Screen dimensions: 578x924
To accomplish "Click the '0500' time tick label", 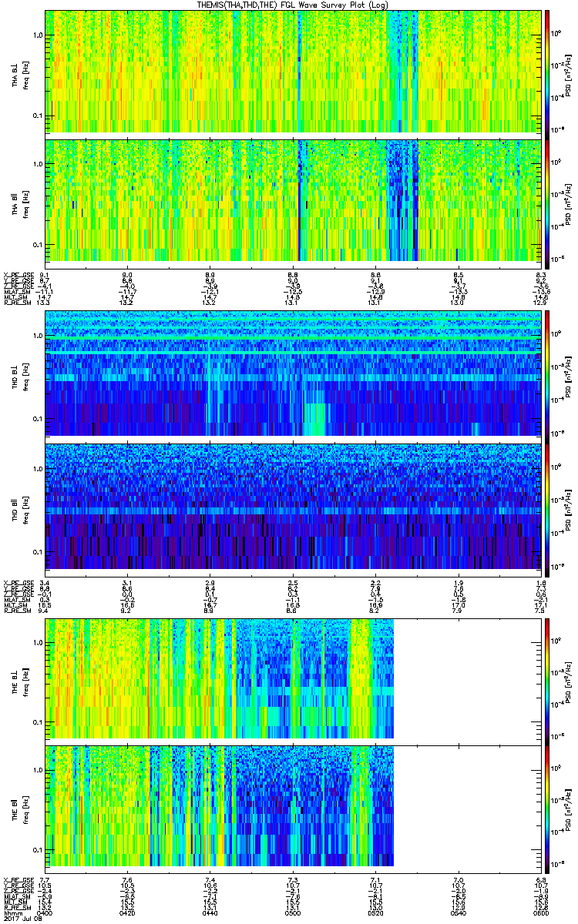I will 292,912.
